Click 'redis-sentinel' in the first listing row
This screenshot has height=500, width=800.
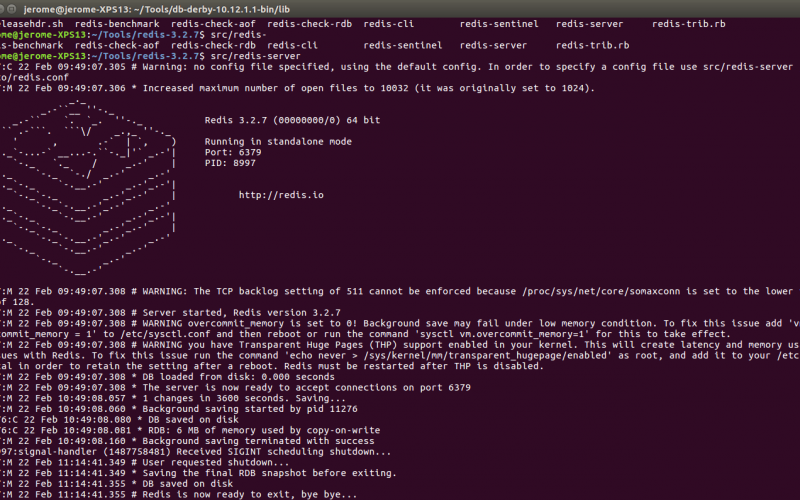coord(499,24)
